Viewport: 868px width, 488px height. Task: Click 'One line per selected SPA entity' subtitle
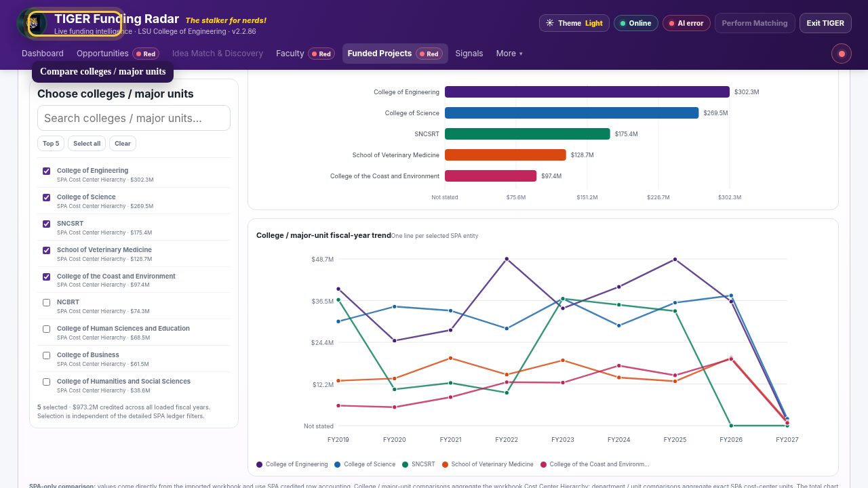pos(435,236)
